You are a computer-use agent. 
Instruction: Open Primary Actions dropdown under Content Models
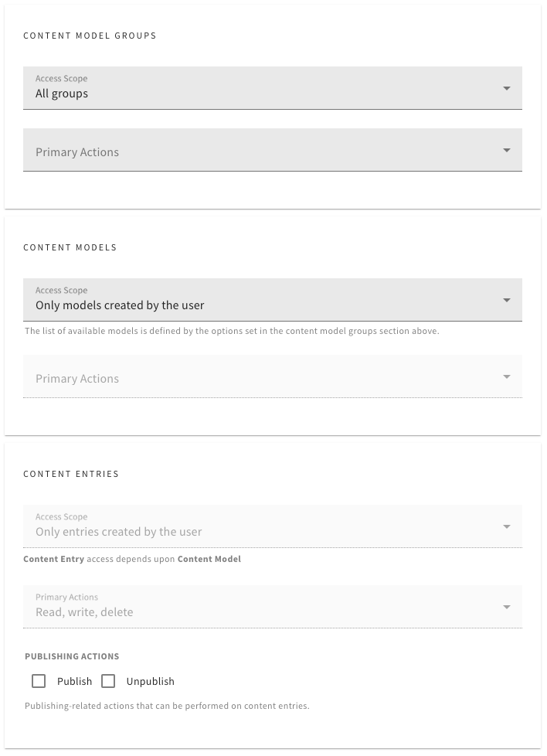point(272,376)
